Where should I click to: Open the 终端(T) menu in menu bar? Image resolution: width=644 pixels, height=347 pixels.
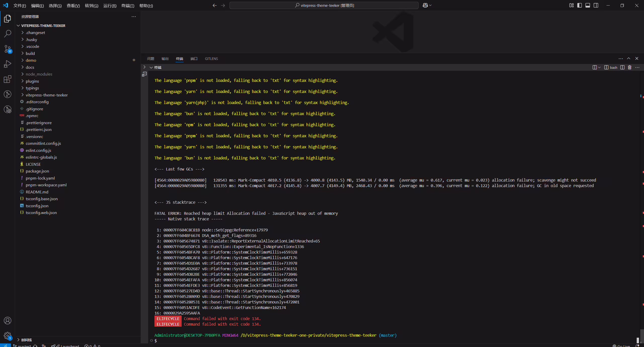[128, 6]
